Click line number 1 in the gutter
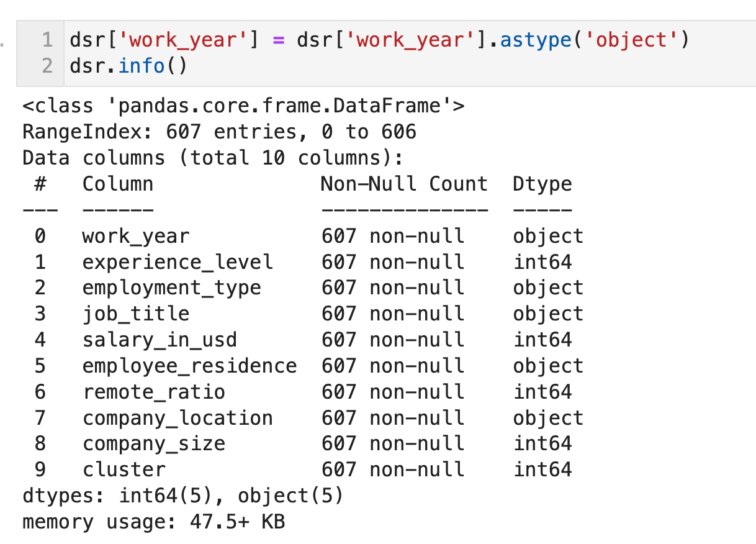756x544 pixels. 47,40
